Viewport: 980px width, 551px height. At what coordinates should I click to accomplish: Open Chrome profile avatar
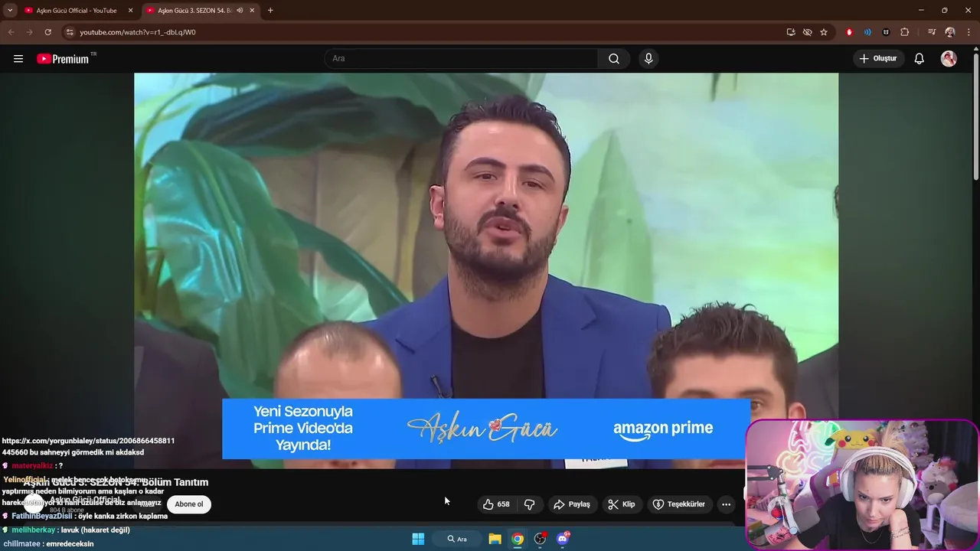point(950,32)
